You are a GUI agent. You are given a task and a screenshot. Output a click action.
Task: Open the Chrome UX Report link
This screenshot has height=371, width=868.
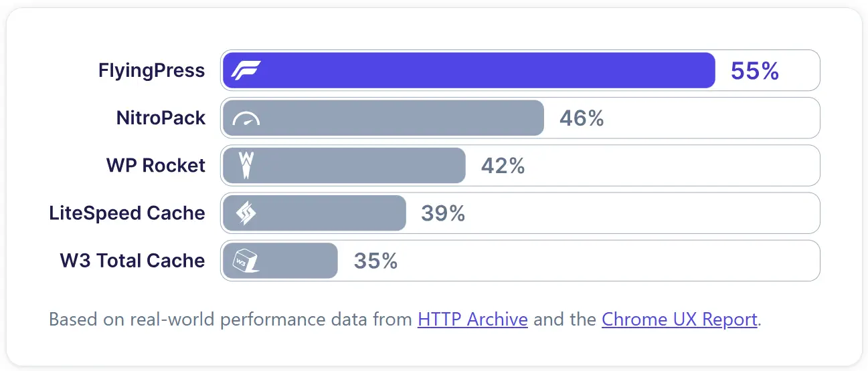[x=679, y=320]
